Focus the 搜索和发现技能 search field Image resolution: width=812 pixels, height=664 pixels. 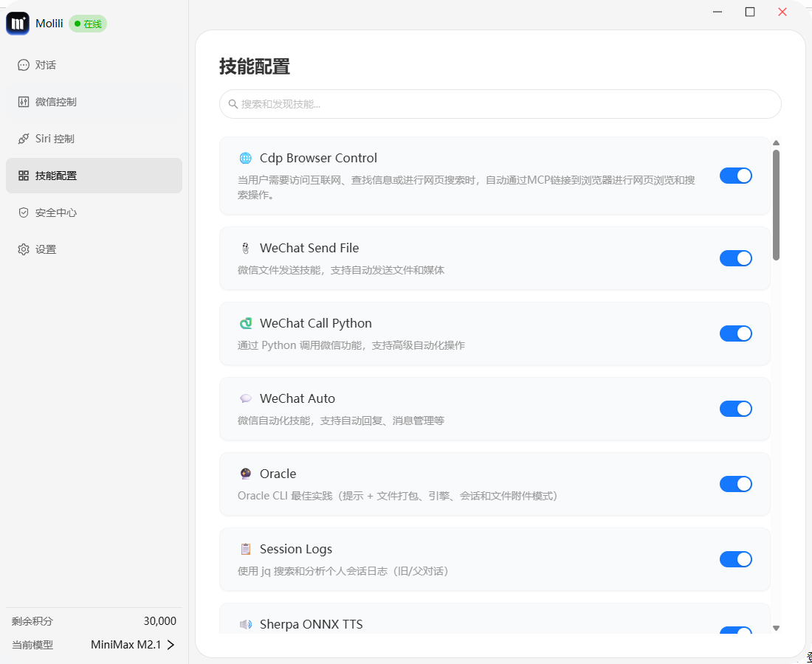[x=500, y=104]
